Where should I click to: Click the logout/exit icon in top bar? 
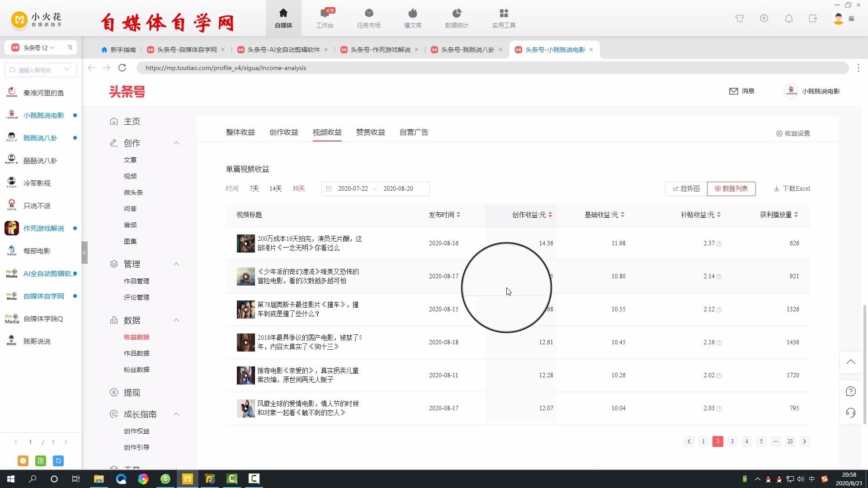pyautogui.click(x=813, y=19)
